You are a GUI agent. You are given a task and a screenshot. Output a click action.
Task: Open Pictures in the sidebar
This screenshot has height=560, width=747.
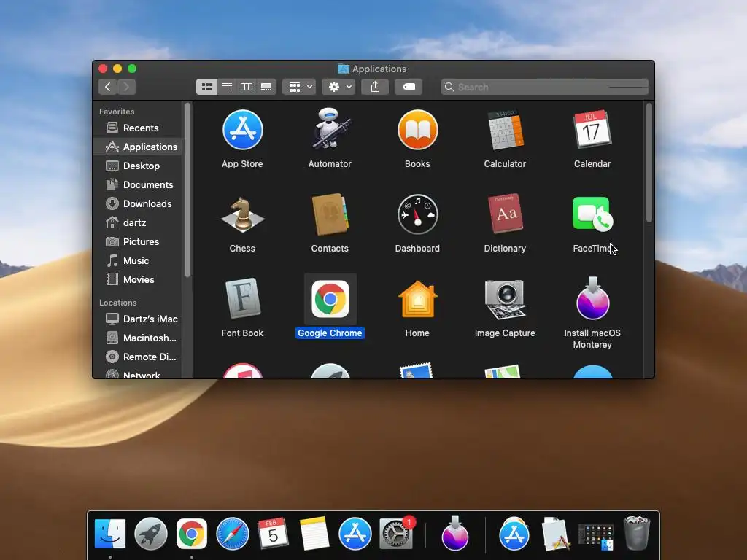(138, 242)
